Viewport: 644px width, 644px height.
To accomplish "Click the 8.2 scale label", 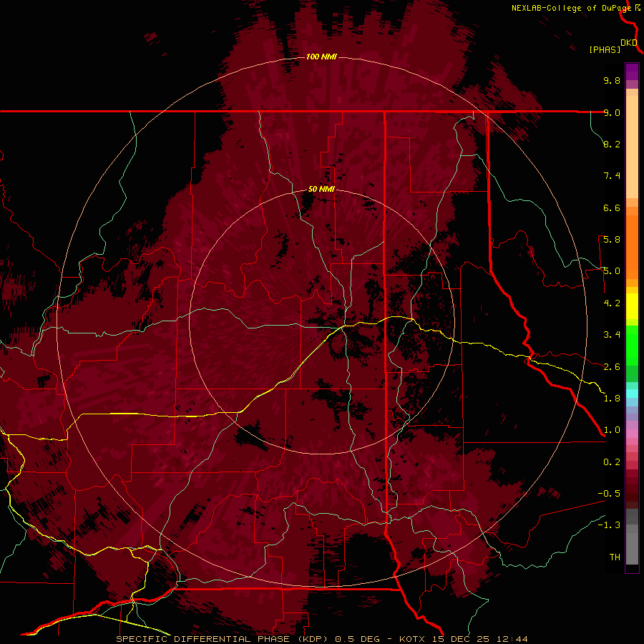I will (x=612, y=144).
